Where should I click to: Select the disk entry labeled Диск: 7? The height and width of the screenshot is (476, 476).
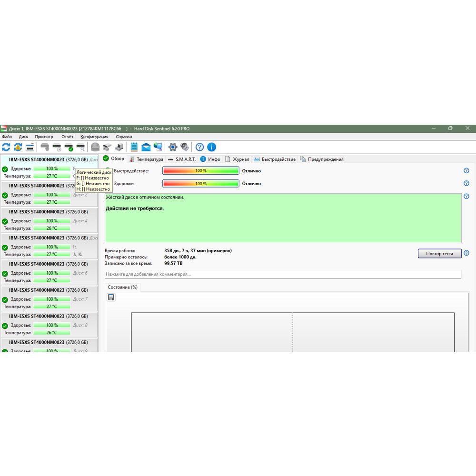pyautogui.click(x=49, y=298)
